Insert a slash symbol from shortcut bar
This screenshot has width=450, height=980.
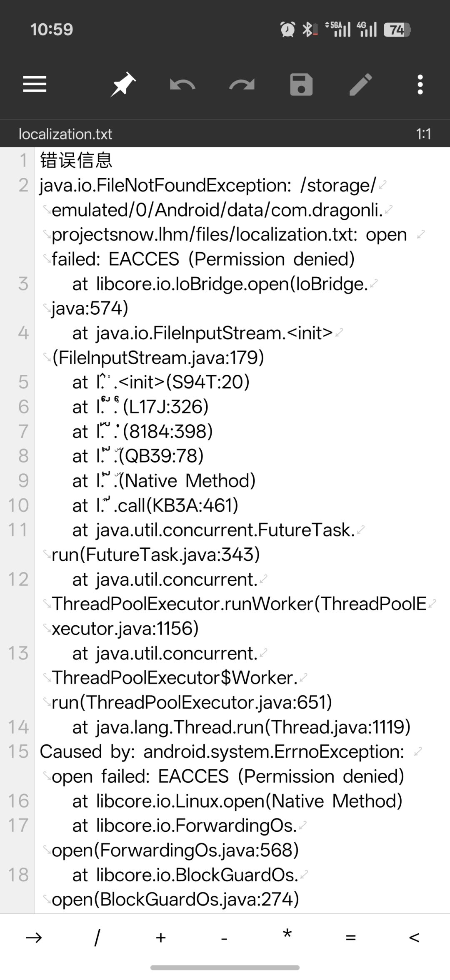(x=97, y=938)
